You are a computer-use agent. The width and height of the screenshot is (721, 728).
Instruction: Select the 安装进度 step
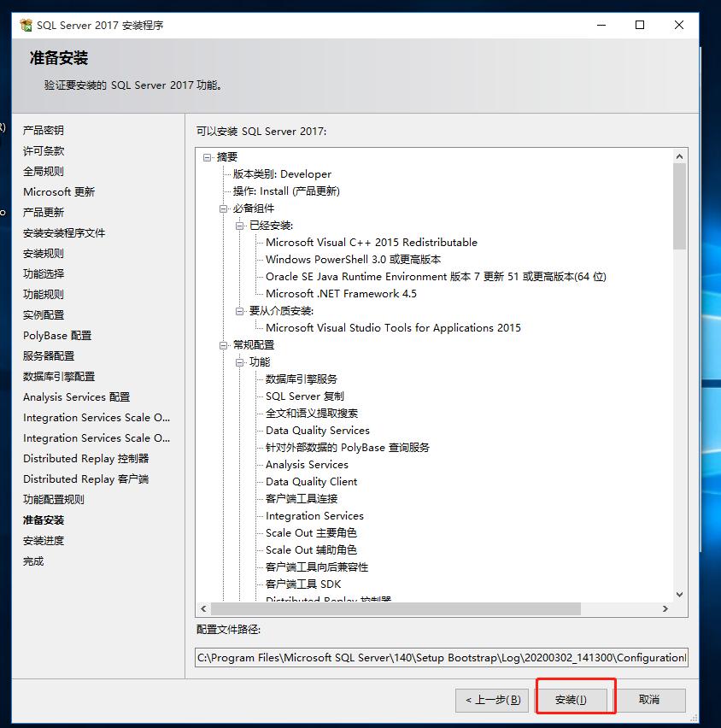click(44, 541)
